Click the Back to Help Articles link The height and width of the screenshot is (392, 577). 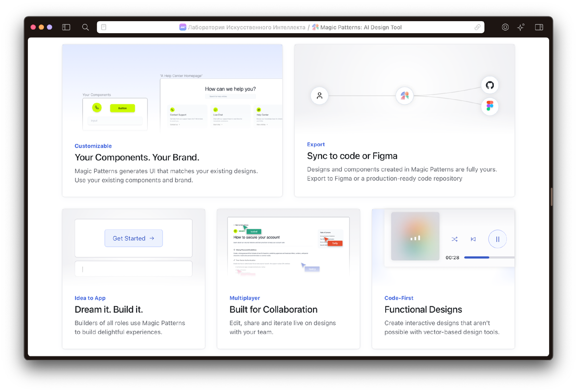click(241, 225)
